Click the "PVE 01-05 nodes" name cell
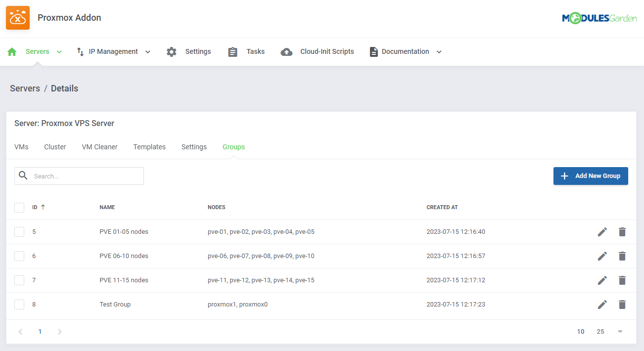The width and height of the screenshot is (644, 351). click(124, 232)
